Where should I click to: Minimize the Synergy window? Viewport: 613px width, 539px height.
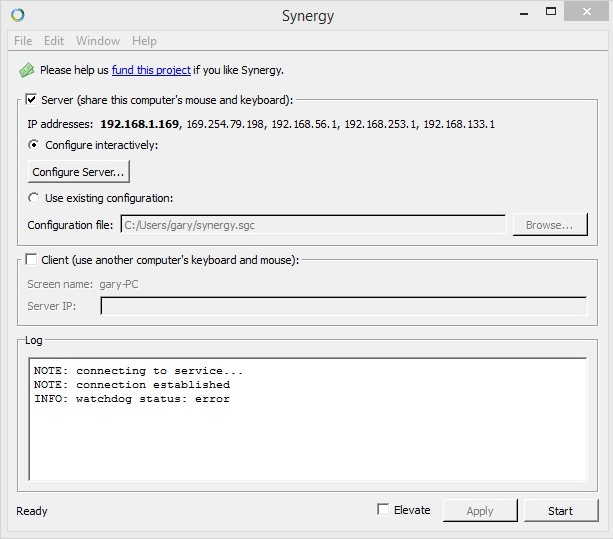pos(524,13)
